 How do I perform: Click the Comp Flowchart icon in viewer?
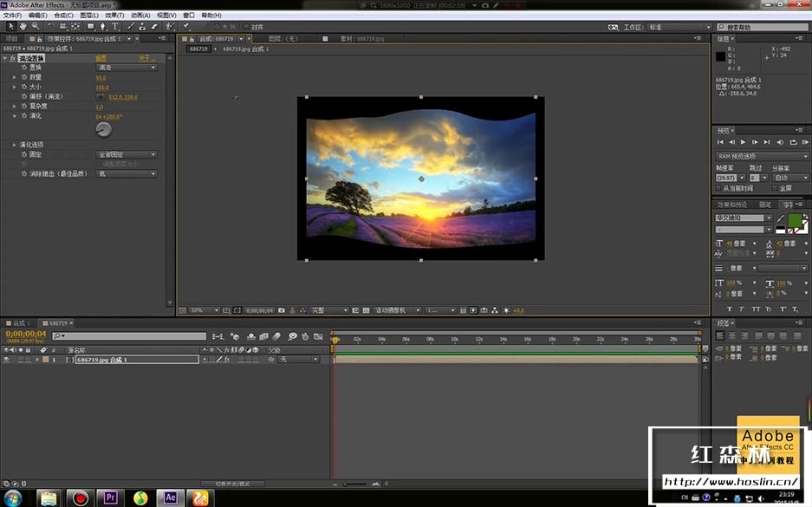click(495, 310)
